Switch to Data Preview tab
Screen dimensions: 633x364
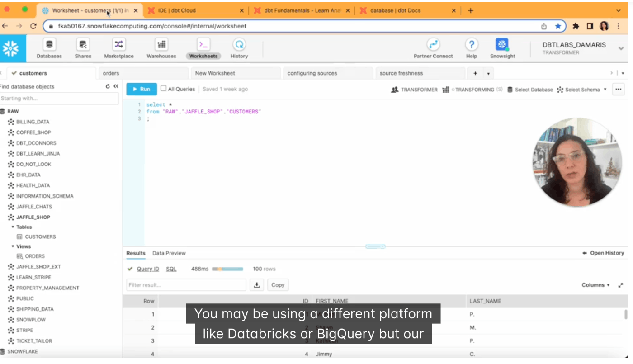(169, 253)
